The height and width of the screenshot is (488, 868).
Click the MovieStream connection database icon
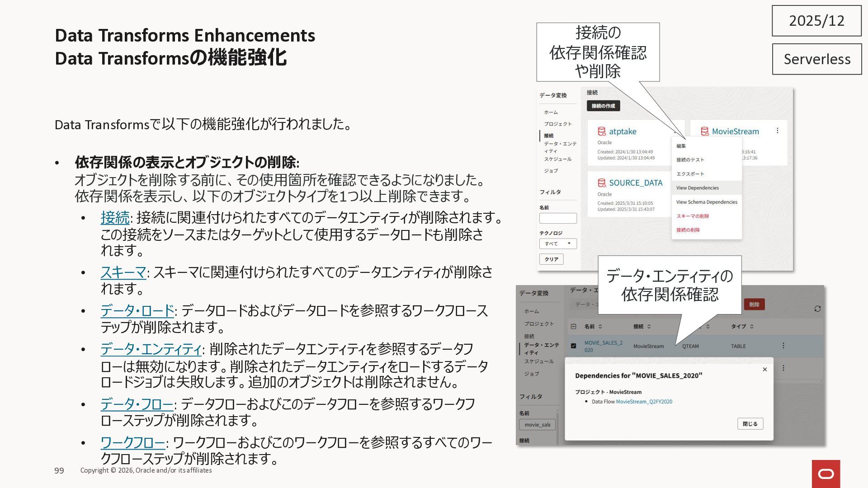(704, 131)
